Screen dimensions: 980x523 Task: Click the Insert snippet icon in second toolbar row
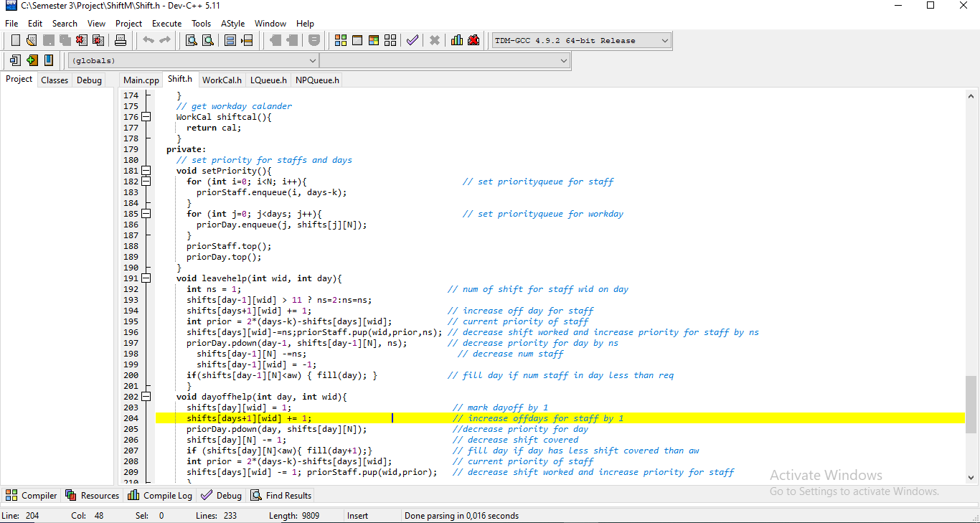[15, 61]
